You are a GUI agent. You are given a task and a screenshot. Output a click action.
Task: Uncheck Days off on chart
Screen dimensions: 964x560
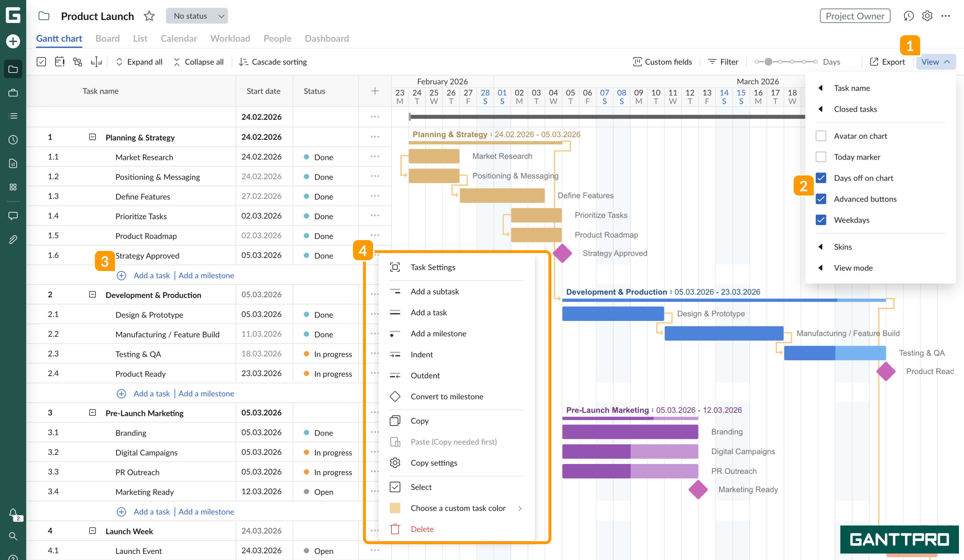click(x=821, y=178)
